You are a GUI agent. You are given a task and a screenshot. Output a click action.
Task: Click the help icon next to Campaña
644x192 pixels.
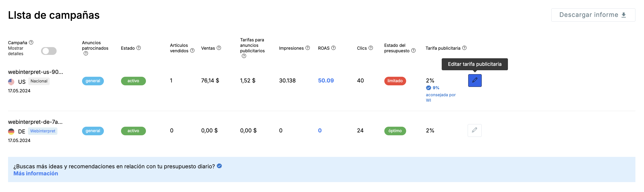pyautogui.click(x=31, y=42)
